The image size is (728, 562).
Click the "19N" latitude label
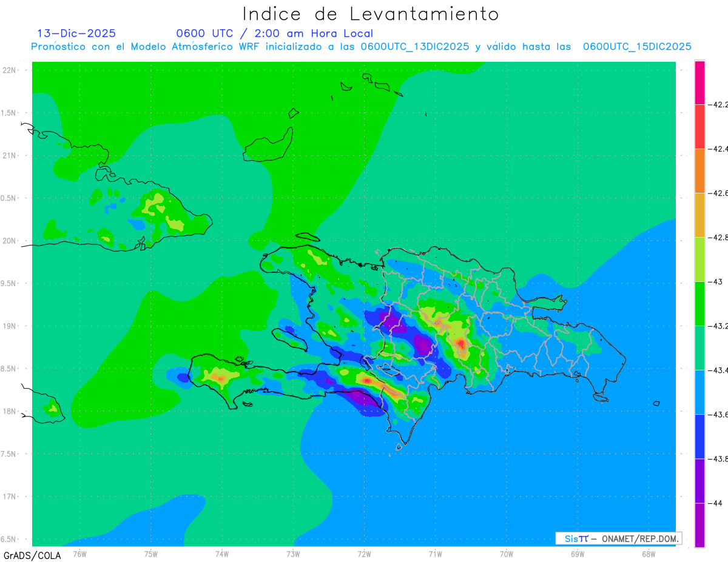[x=10, y=326]
